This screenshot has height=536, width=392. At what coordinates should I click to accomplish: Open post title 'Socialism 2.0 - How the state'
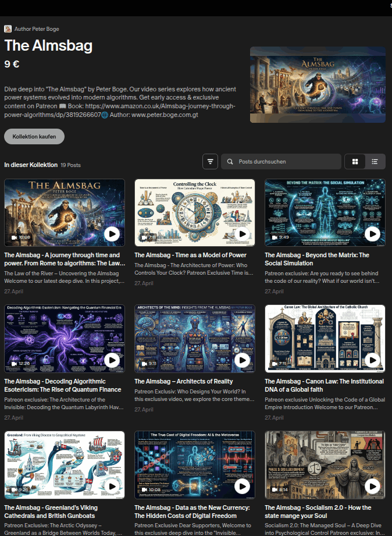pos(318,512)
